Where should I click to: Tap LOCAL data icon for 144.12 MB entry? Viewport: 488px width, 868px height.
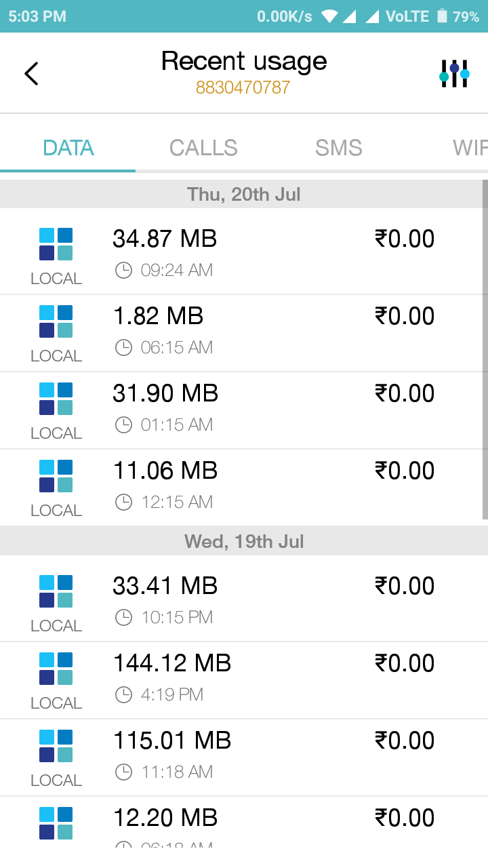pyautogui.click(x=56, y=669)
